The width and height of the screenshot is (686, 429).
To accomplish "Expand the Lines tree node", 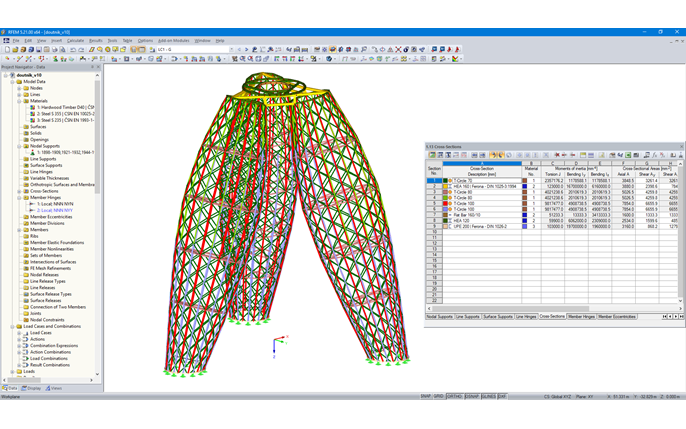I will (19, 94).
